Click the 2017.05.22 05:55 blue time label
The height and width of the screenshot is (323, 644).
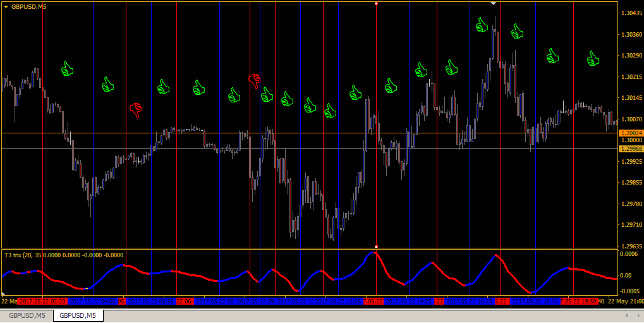151,302
